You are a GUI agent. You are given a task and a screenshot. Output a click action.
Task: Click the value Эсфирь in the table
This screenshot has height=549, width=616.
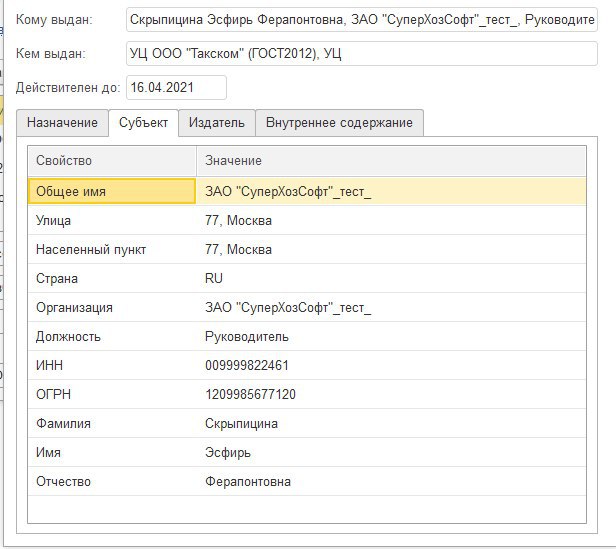click(228, 453)
